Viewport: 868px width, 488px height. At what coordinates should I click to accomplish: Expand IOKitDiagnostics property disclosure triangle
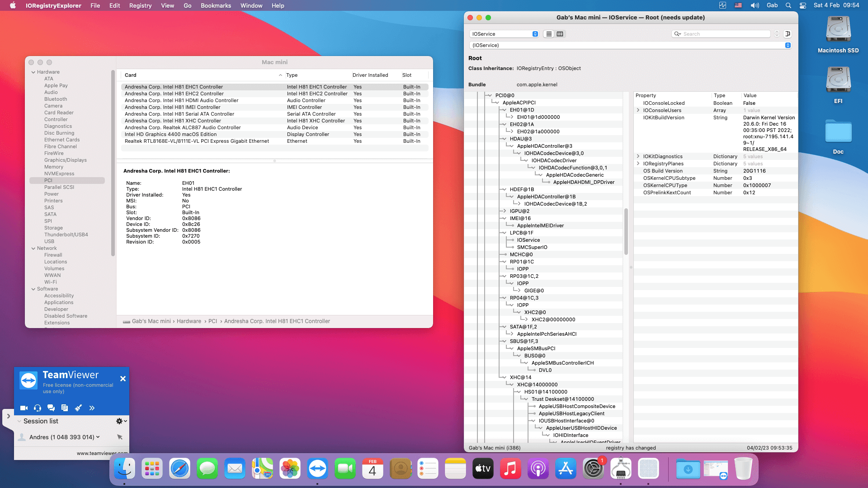click(x=638, y=156)
